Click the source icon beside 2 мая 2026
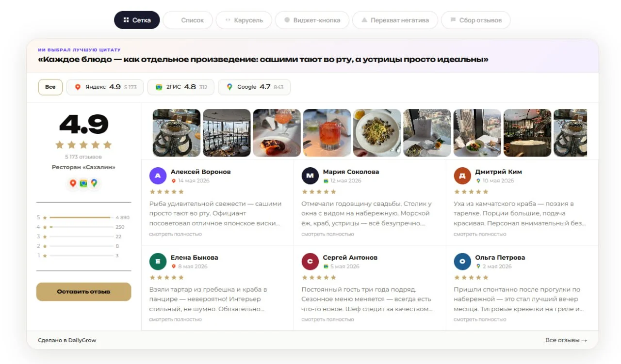Image resolution: width=621 pixels, height=364 pixels. click(x=478, y=267)
